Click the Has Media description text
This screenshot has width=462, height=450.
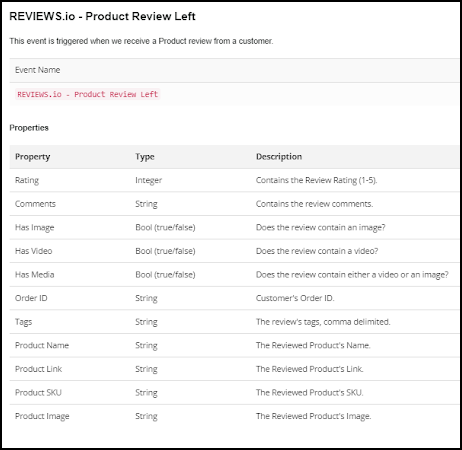(352, 275)
